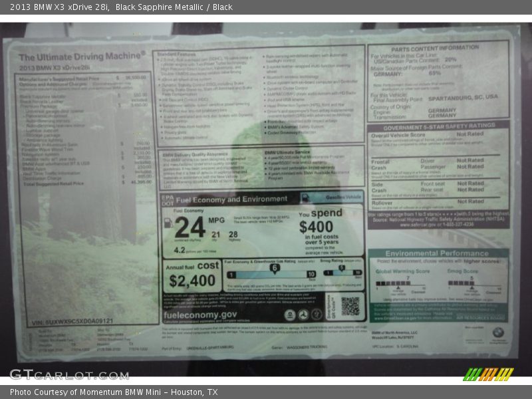Click the city MPG value '21'
Viewport: 532px width, 399px height.
click(x=215, y=234)
